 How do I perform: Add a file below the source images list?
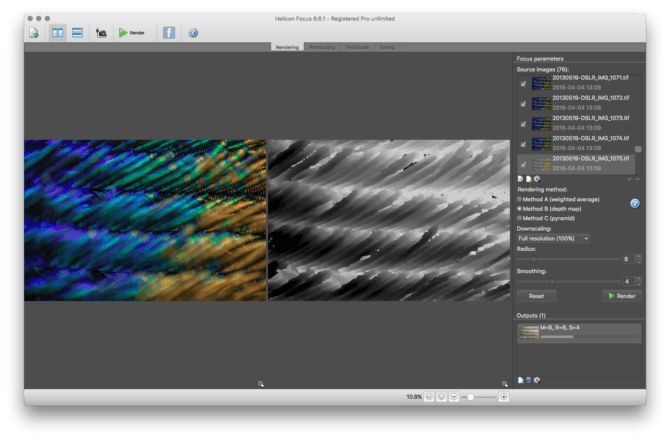[x=520, y=179]
